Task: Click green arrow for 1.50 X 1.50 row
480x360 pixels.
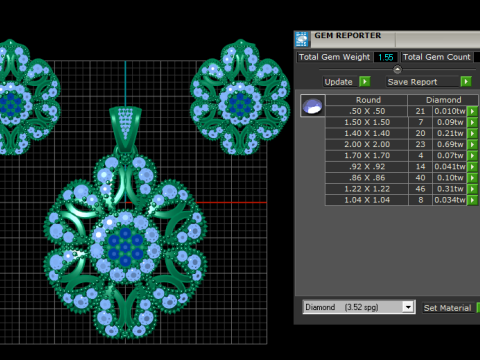Action: click(472, 122)
